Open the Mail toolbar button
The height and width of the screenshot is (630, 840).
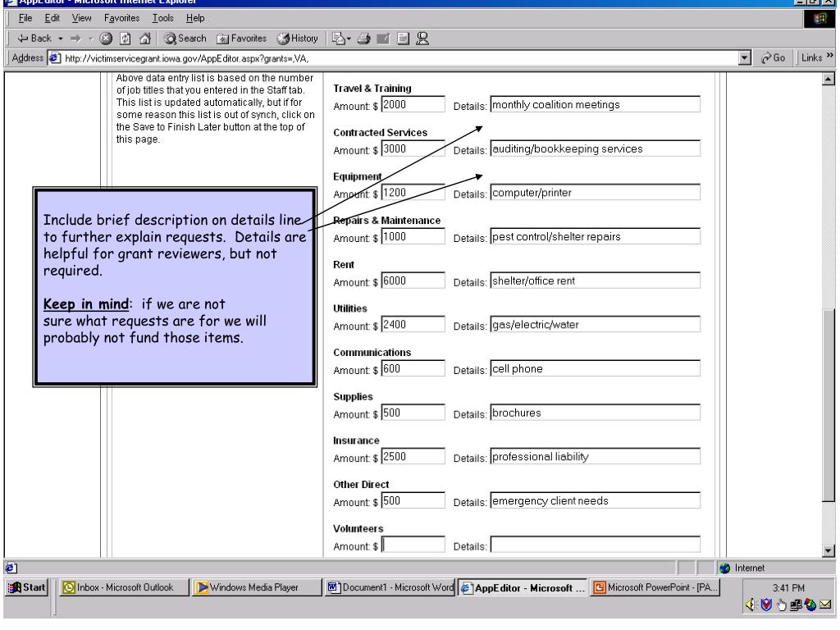tap(341, 39)
